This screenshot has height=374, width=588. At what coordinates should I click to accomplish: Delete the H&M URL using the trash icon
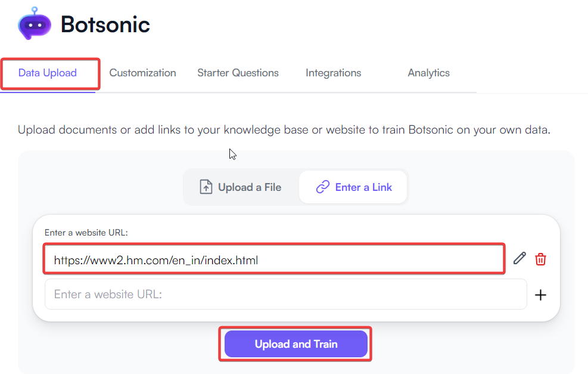[x=540, y=258]
